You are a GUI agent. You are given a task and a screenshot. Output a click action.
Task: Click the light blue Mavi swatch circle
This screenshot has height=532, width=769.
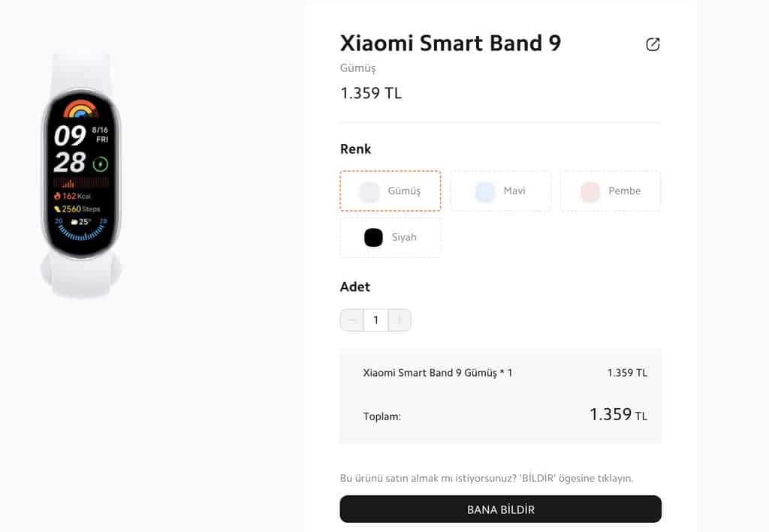(x=485, y=191)
